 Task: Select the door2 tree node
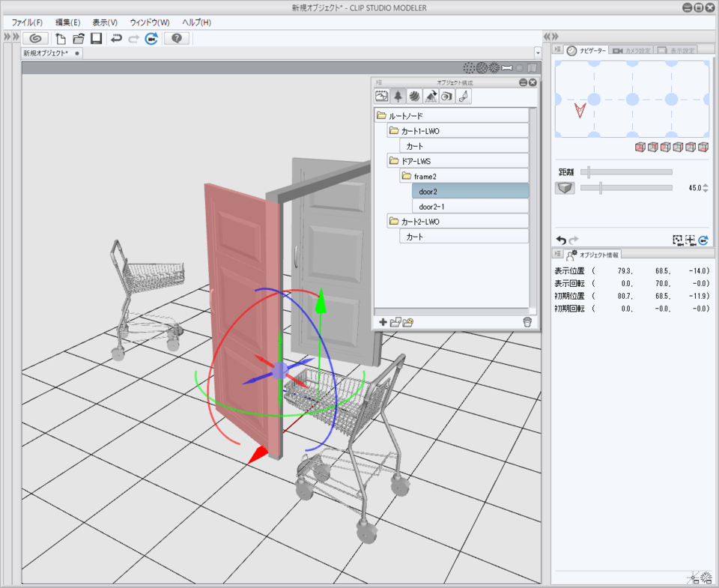click(470, 191)
